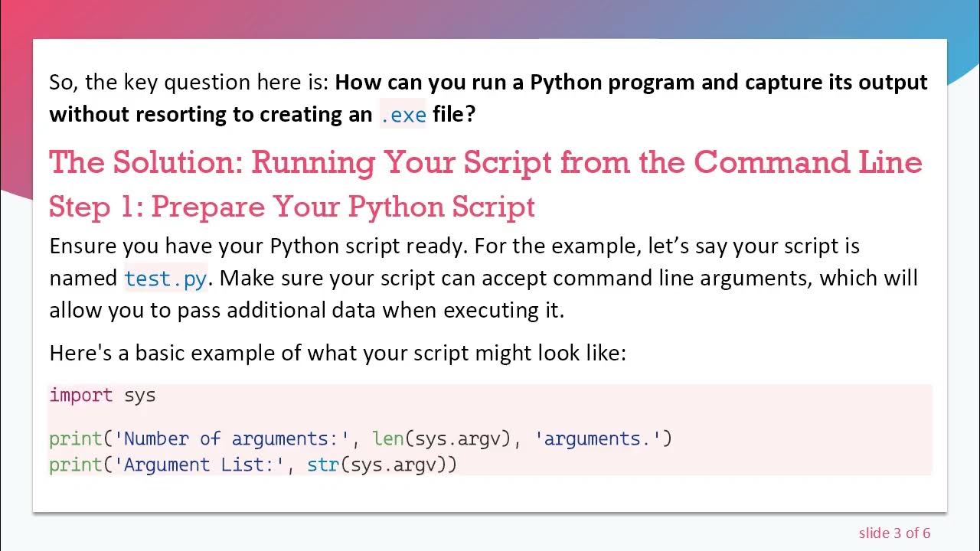
Task: Click the 'Number of arguments:' string literal
Action: (x=231, y=439)
